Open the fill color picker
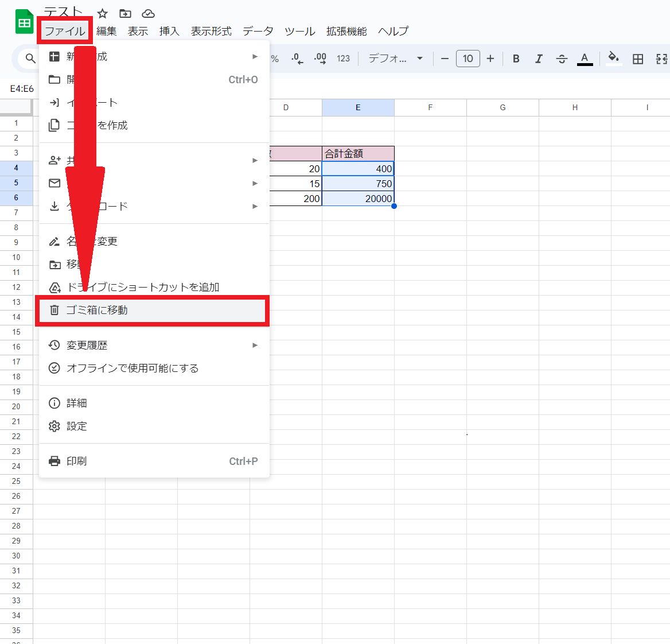This screenshot has height=644, width=670. pyautogui.click(x=614, y=59)
